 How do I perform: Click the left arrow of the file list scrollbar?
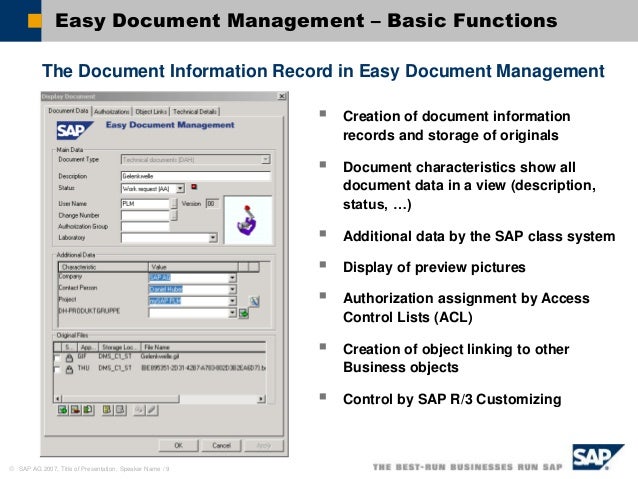click(x=58, y=399)
